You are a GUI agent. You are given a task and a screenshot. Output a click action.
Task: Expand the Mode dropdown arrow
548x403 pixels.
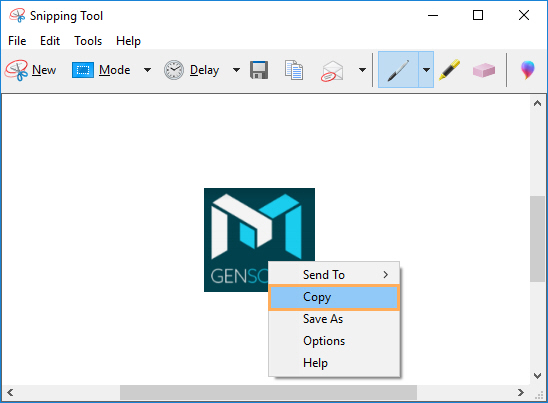point(147,70)
